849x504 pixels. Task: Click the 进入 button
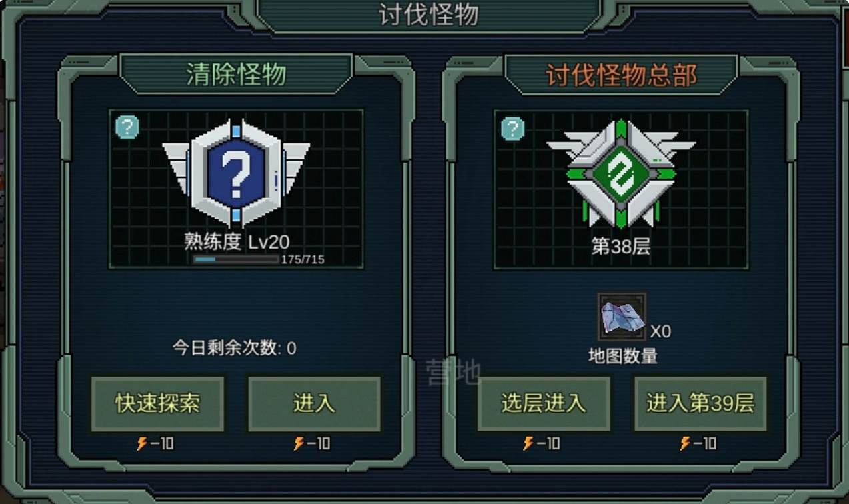click(314, 404)
